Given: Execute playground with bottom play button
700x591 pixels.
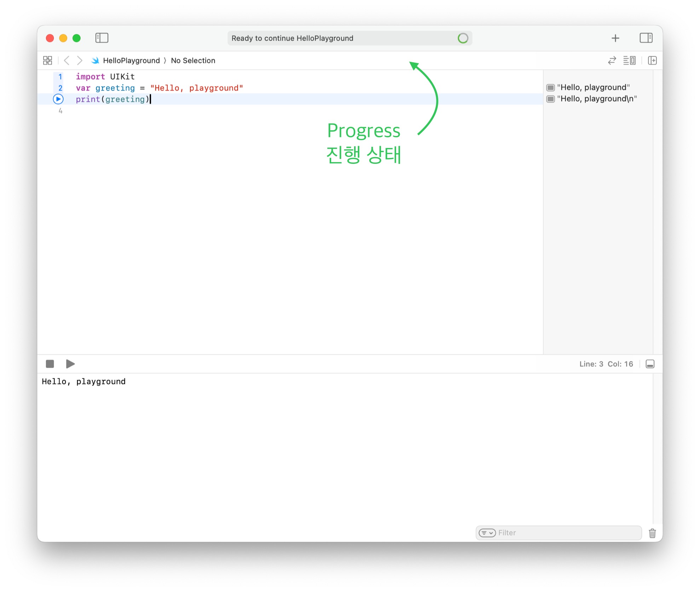Looking at the screenshot, I should [x=70, y=364].
